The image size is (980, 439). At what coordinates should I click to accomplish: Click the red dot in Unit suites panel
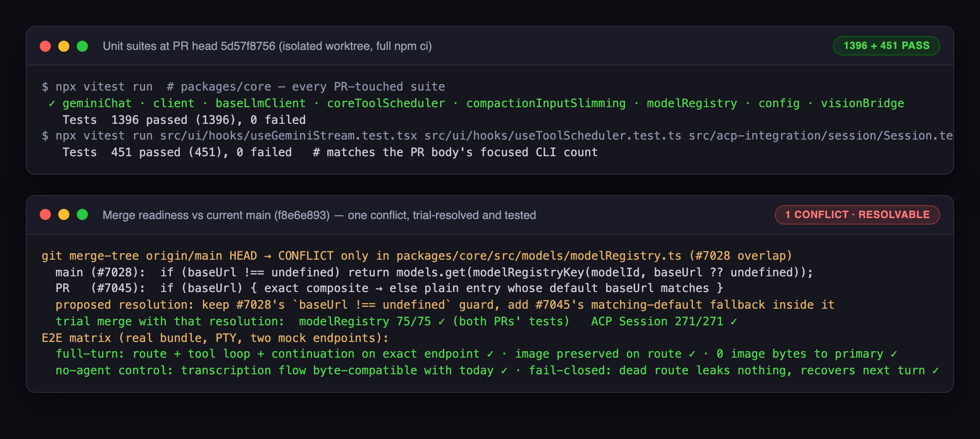point(45,46)
